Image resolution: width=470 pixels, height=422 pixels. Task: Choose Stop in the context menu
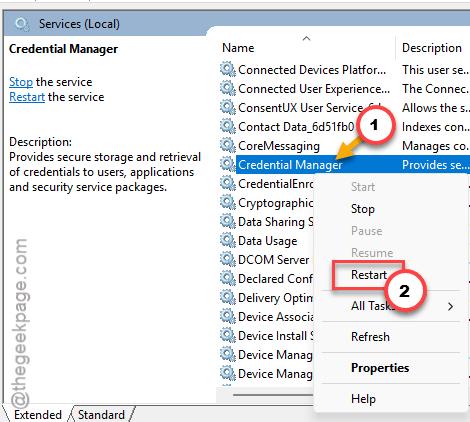click(363, 209)
